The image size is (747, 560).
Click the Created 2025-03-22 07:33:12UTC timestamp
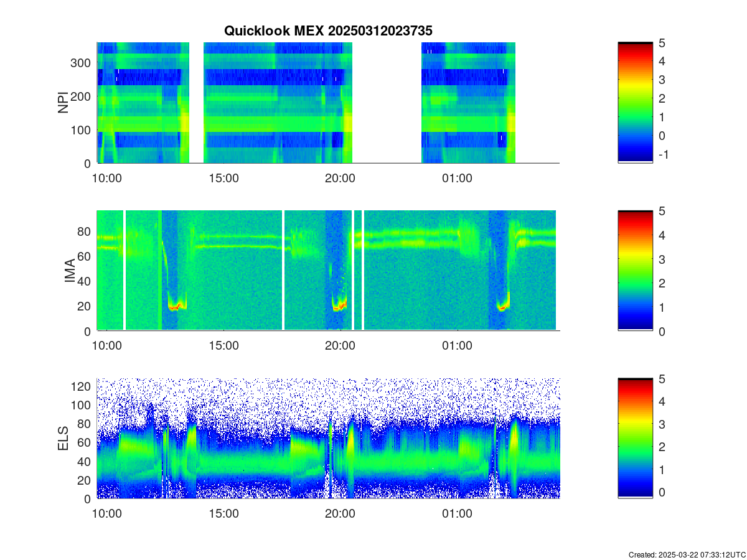point(687,554)
